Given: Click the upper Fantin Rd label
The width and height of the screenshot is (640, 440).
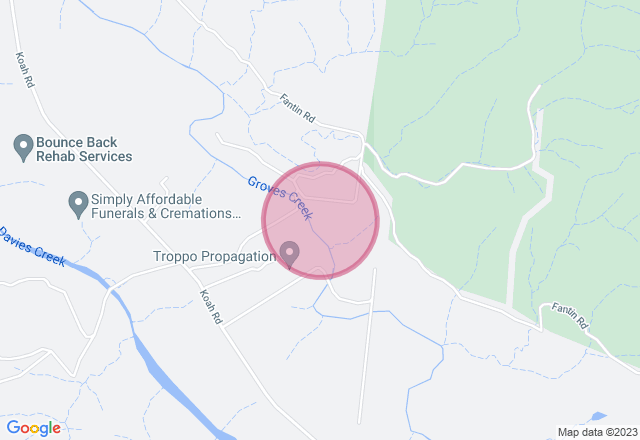Looking at the screenshot, I should [x=298, y=108].
